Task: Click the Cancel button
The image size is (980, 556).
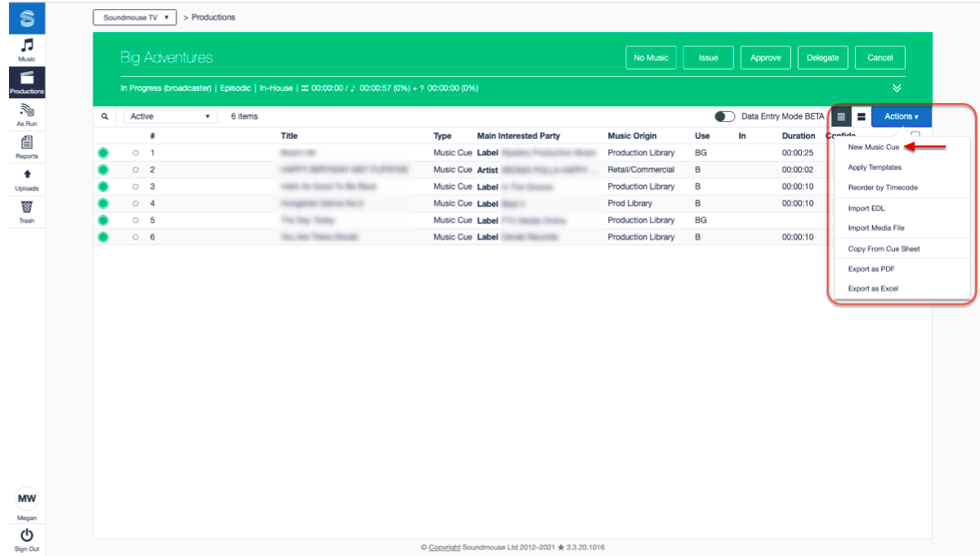Action: click(x=880, y=57)
